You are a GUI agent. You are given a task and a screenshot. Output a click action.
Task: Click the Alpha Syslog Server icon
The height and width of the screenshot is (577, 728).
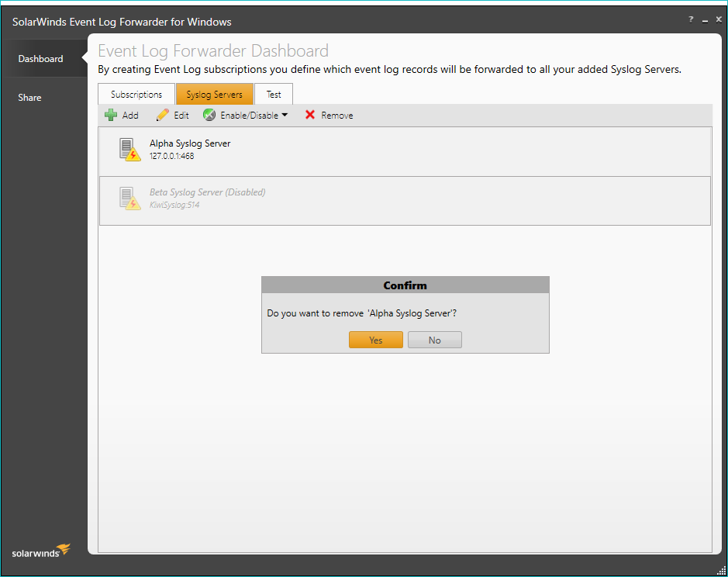click(x=129, y=150)
